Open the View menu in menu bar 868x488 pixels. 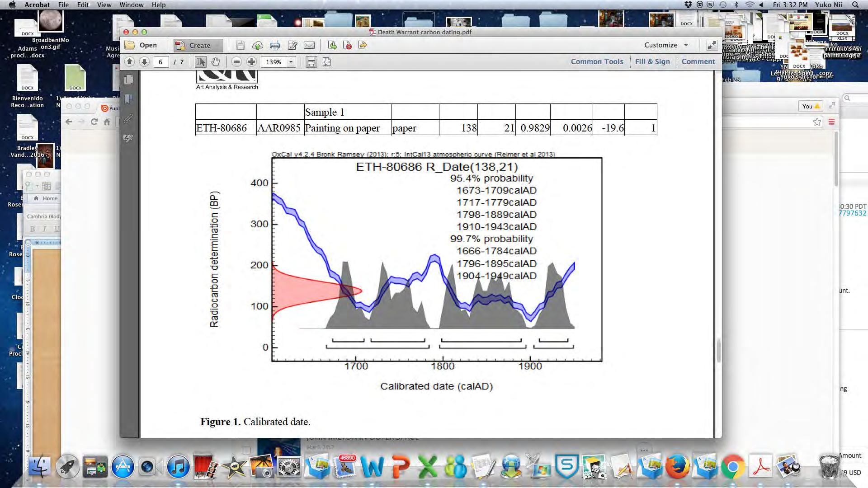point(104,5)
